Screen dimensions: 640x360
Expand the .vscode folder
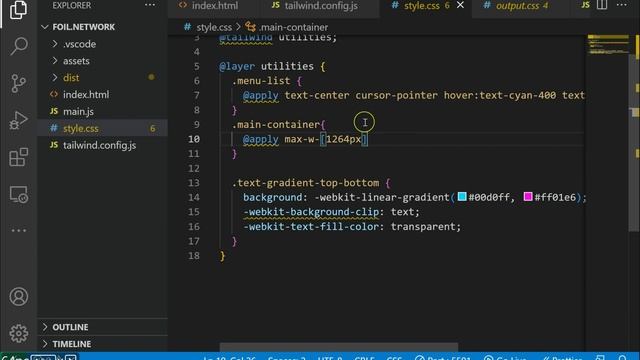(79, 44)
